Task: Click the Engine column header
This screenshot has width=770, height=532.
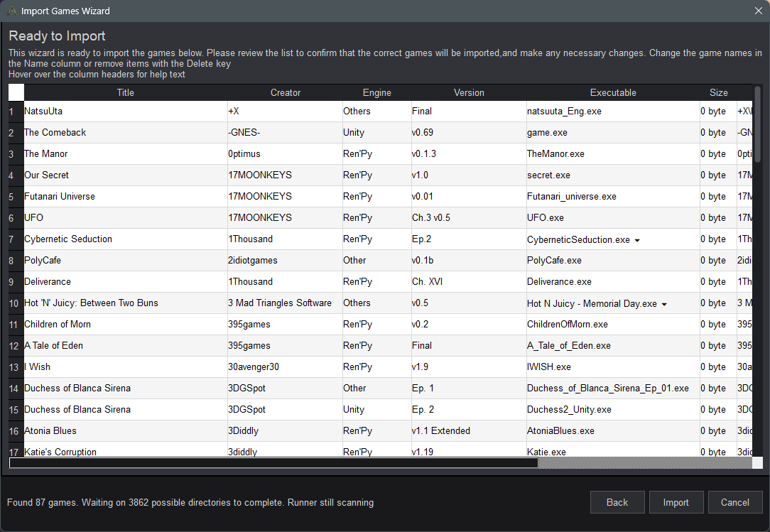Action: [376, 92]
